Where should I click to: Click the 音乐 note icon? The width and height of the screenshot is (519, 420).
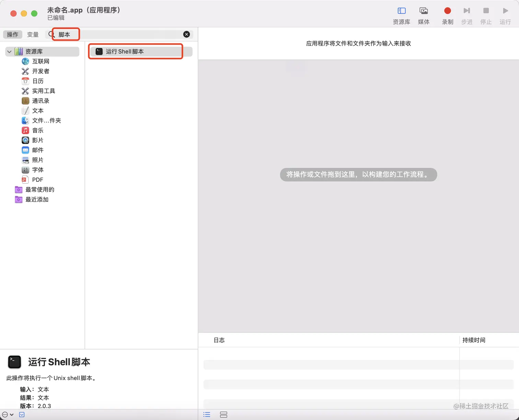[25, 130]
